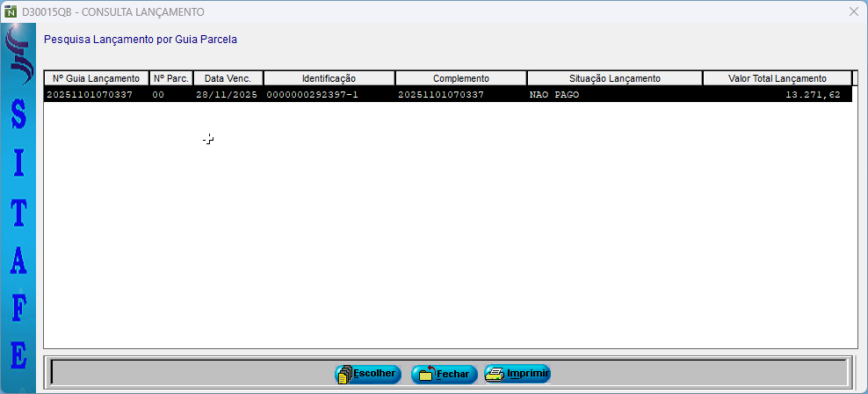Click the identification 0000000292397-1 cell
This screenshot has height=394, width=868.
[x=312, y=94]
